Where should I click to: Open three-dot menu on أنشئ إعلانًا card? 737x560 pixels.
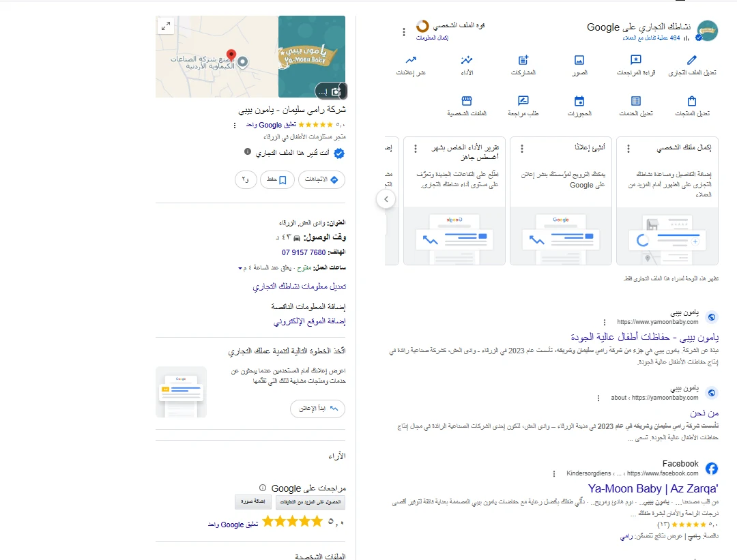pos(522,149)
